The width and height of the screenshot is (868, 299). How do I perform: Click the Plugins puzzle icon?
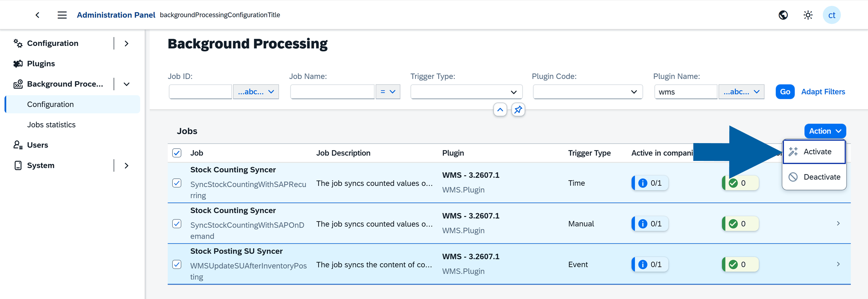click(18, 64)
